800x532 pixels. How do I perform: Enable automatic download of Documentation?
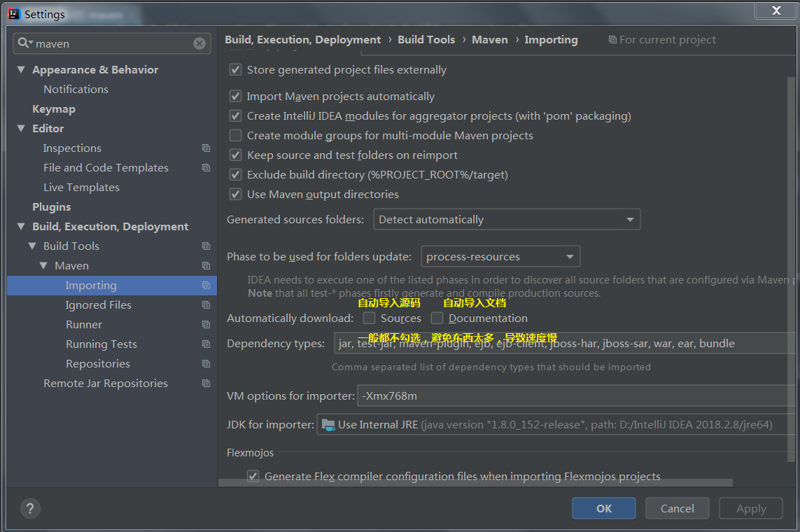tap(437, 318)
